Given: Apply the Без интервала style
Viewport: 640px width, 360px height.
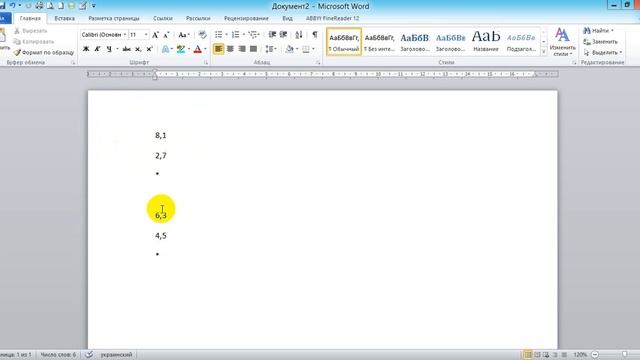Looking at the screenshot, I should (380, 42).
